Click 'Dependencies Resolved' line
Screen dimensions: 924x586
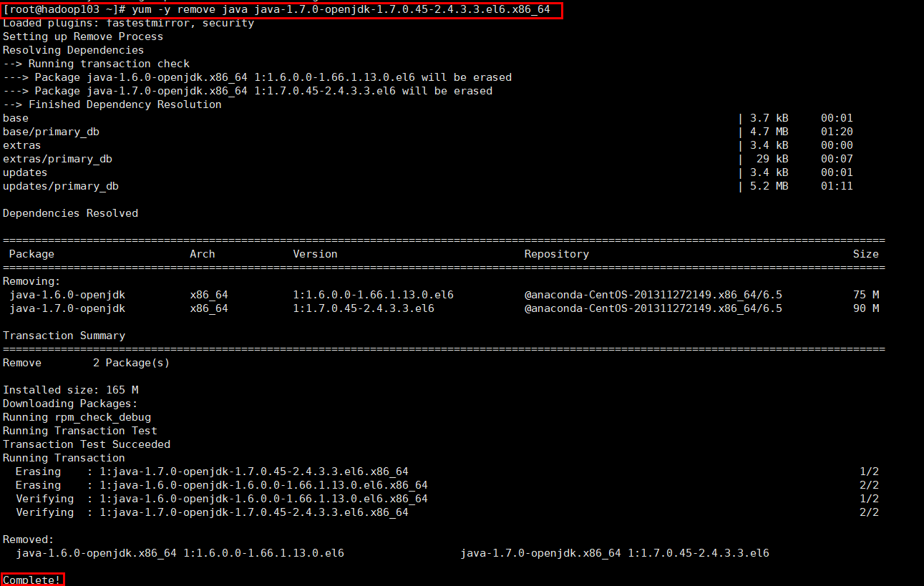pyautogui.click(x=70, y=213)
